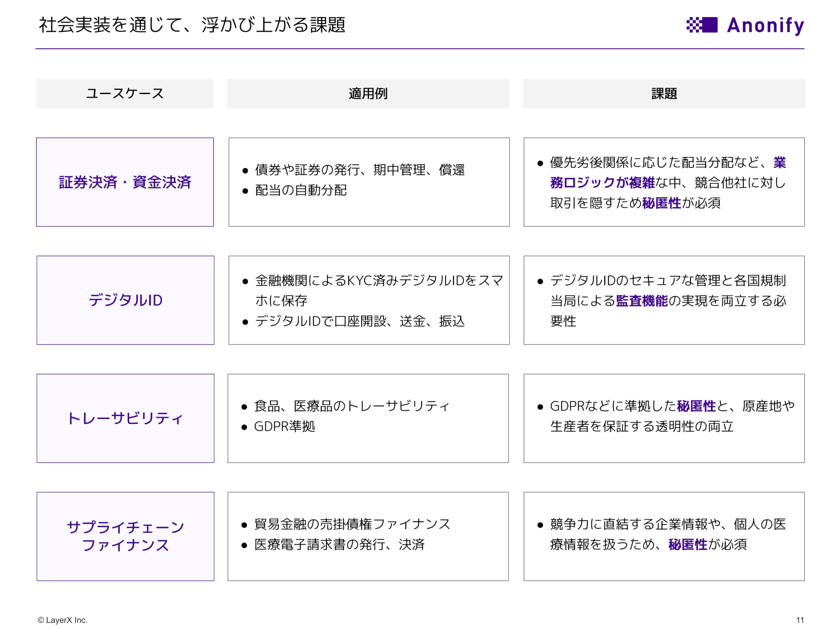The height and width of the screenshot is (630, 840).
Task: Open the ユースケース header cell
Action: point(125,93)
